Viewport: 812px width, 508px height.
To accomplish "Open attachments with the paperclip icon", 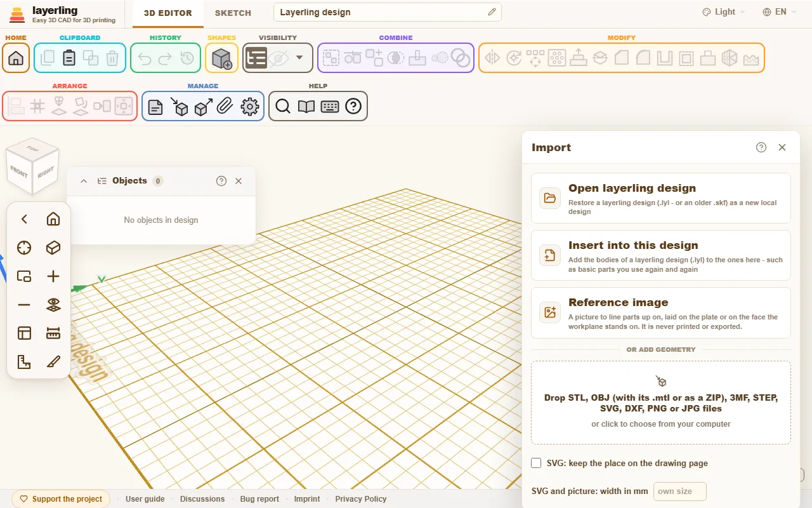I will [225, 107].
